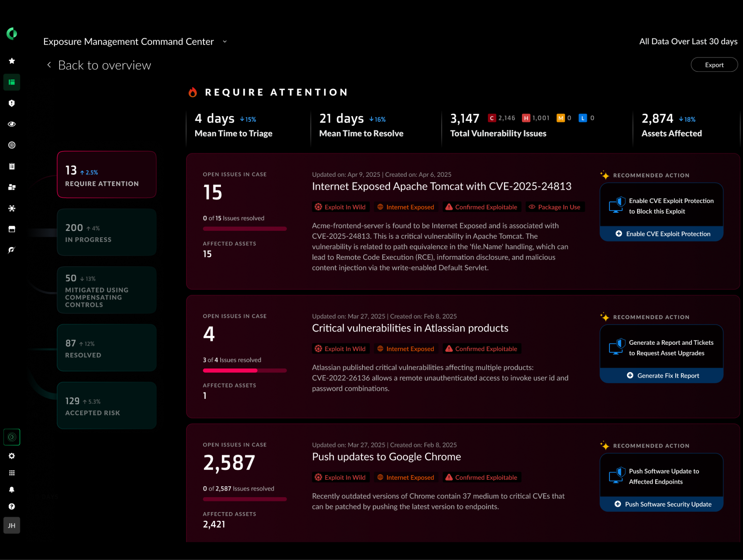Open the widgets blocks sidebar icon
The image size is (743, 560).
(x=12, y=187)
